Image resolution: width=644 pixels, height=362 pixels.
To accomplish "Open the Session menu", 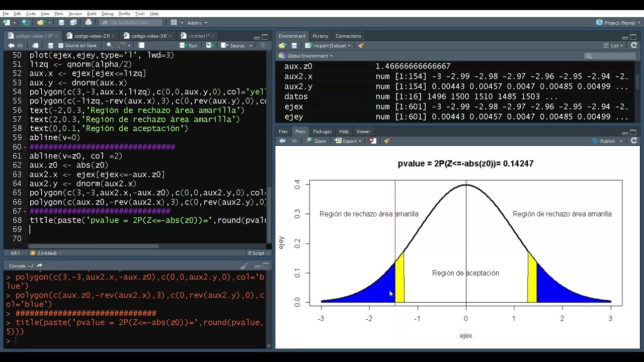I will click(x=75, y=14).
